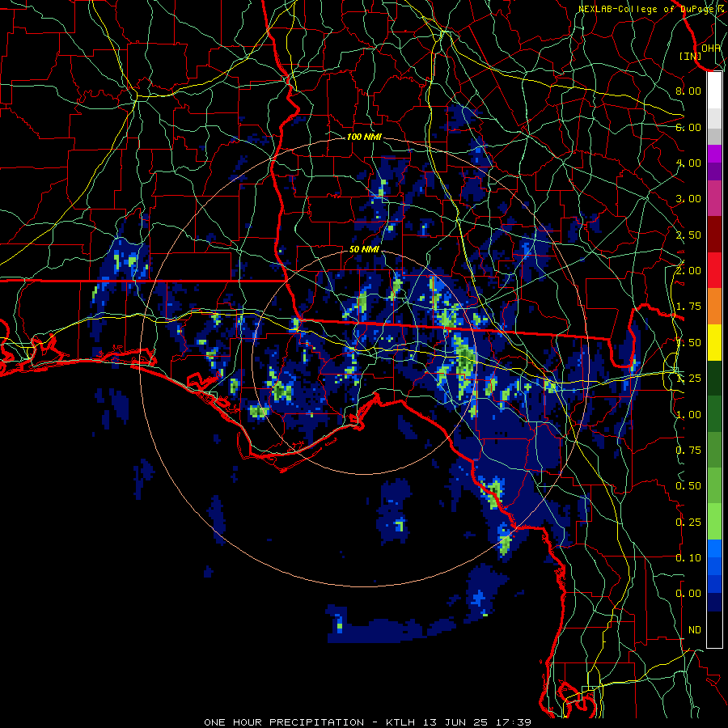The height and width of the screenshot is (728, 728).
Task: Click the ND legend label
Action: point(695,630)
